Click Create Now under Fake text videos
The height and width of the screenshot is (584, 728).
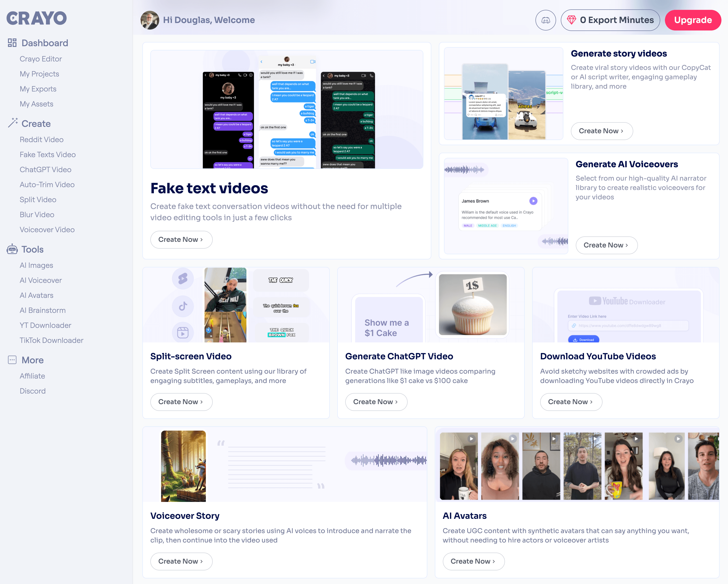pos(181,239)
